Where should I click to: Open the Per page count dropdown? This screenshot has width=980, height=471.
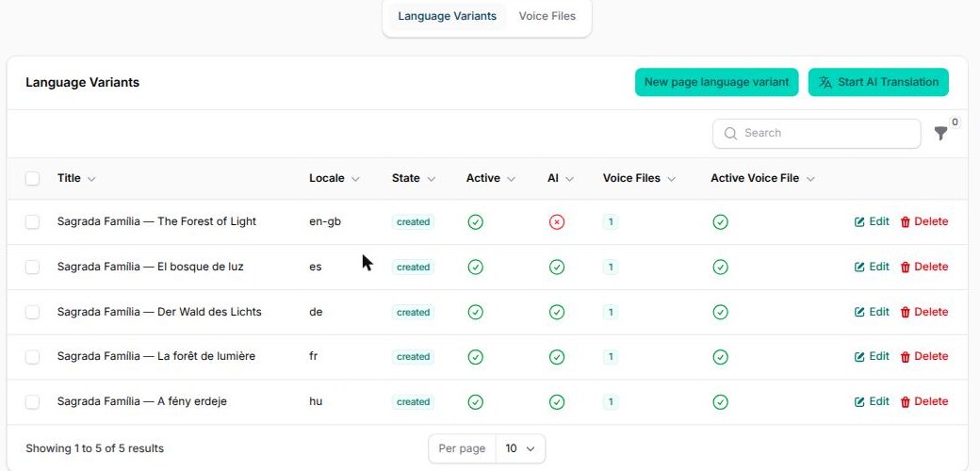(520, 448)
